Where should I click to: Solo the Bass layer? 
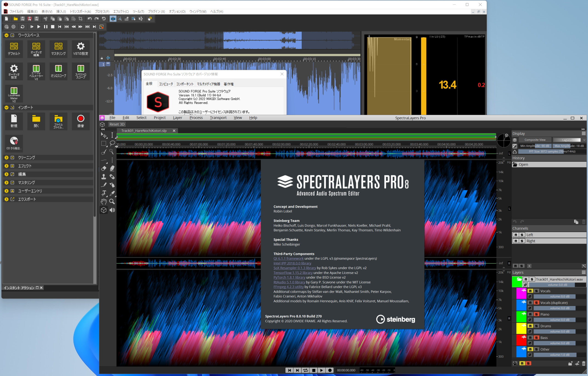536,338
